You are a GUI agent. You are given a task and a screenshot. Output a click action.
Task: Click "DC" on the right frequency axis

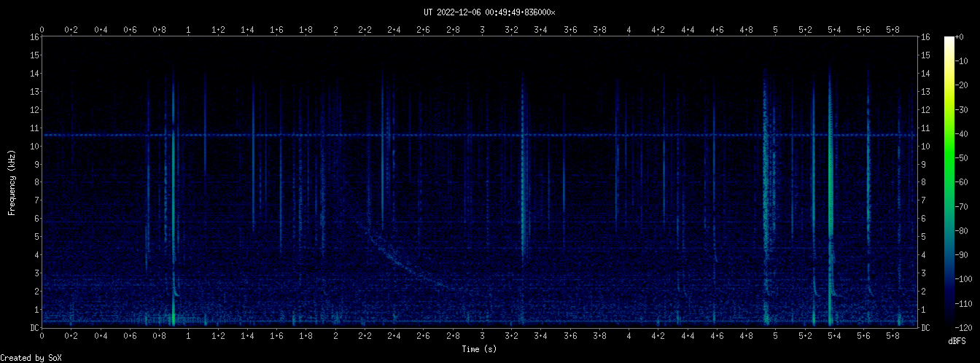[x=926, y=328]
